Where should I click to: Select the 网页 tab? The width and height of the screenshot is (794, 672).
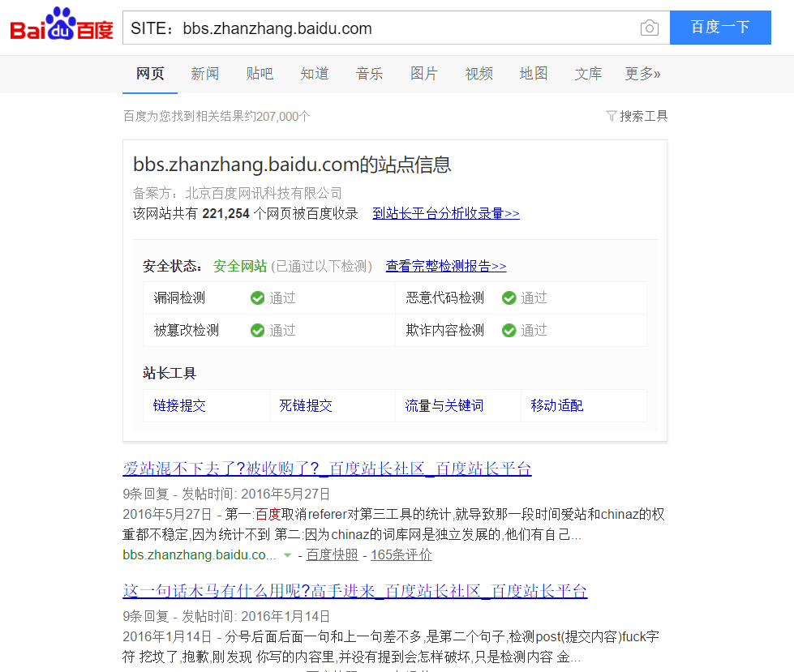149,73
